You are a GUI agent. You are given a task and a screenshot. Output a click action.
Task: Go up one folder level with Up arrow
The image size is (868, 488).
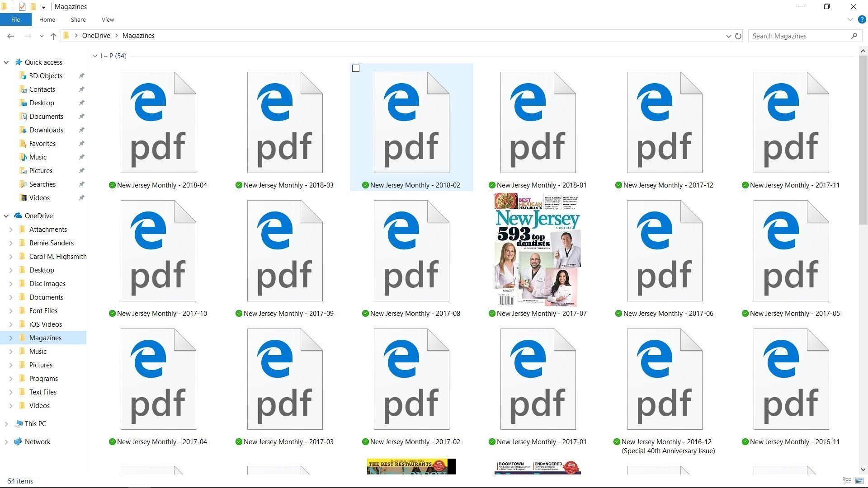(53, 36)
